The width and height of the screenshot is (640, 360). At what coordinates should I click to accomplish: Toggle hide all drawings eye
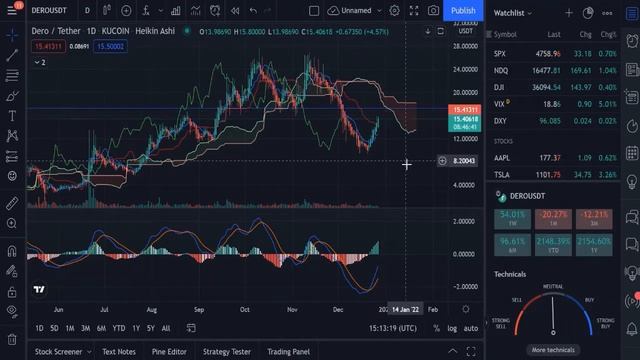coord(12,311)
